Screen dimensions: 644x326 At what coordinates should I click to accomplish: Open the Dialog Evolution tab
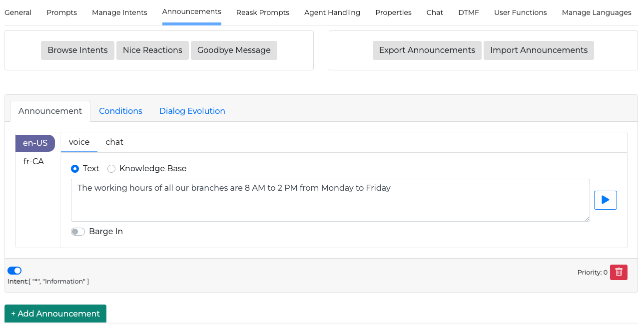click(192, 111)
